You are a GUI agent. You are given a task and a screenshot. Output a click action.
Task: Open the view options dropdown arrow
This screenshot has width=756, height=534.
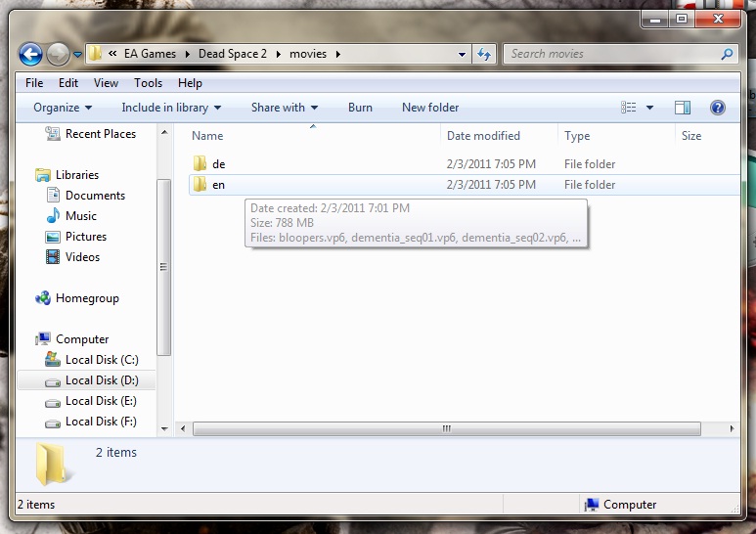click(650, 108)
